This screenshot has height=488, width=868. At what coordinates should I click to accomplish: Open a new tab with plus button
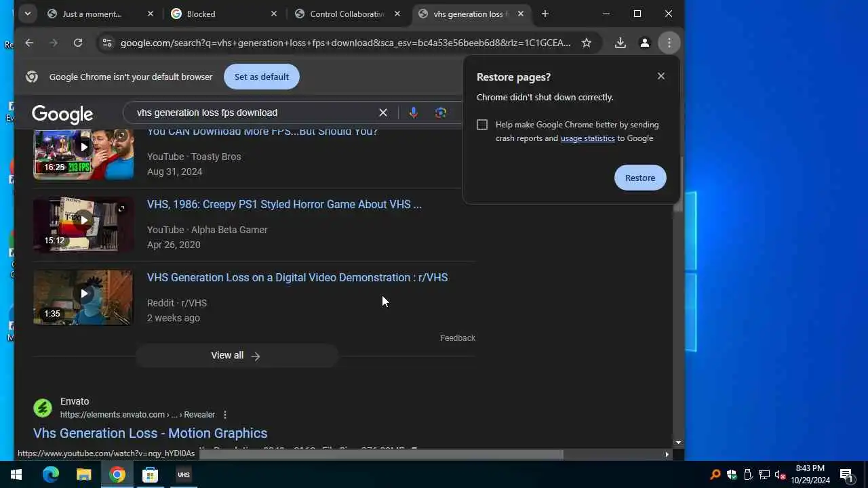(545, 14)
